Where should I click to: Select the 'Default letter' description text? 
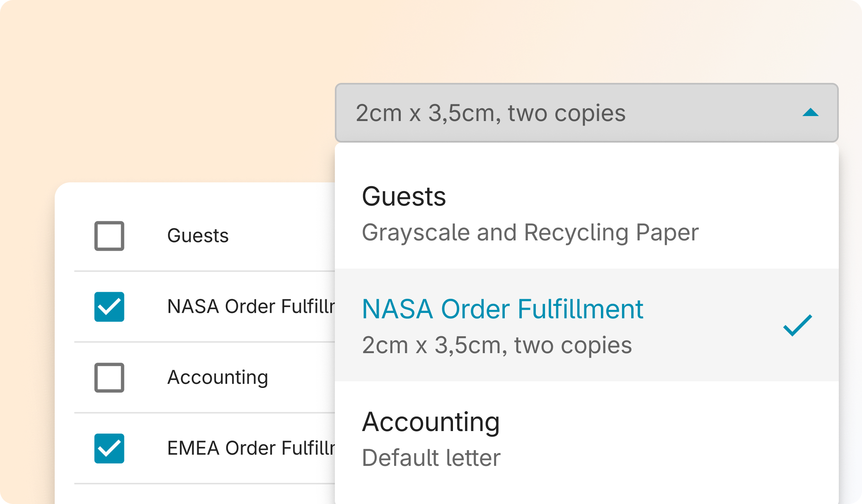pos(431,458)
